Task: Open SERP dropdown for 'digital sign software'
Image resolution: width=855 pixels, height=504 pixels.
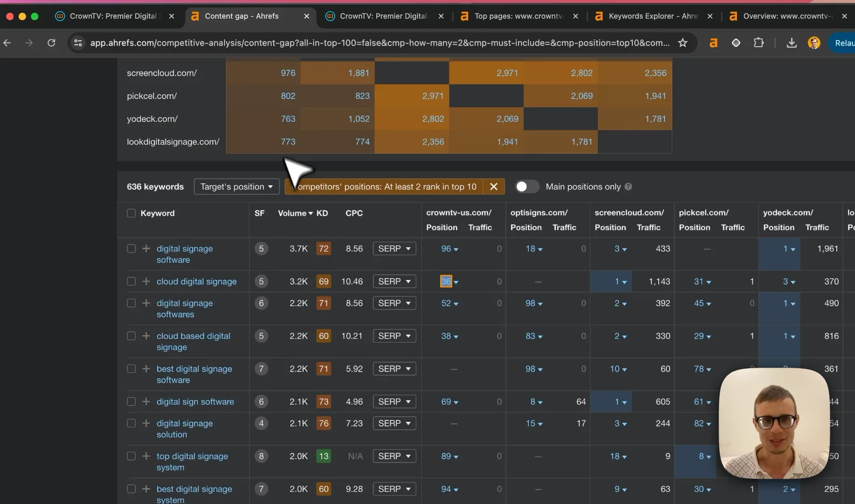Action: pos(394,402)
